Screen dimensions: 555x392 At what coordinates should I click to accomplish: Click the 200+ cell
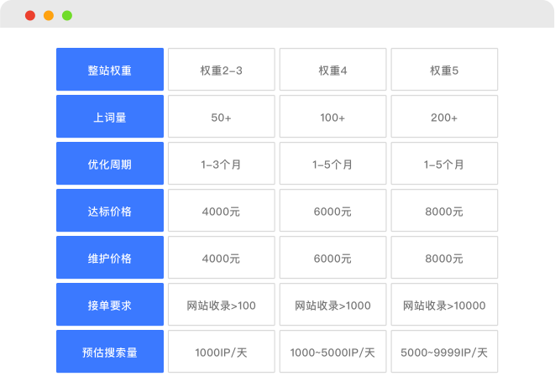(x=444, y=117)
